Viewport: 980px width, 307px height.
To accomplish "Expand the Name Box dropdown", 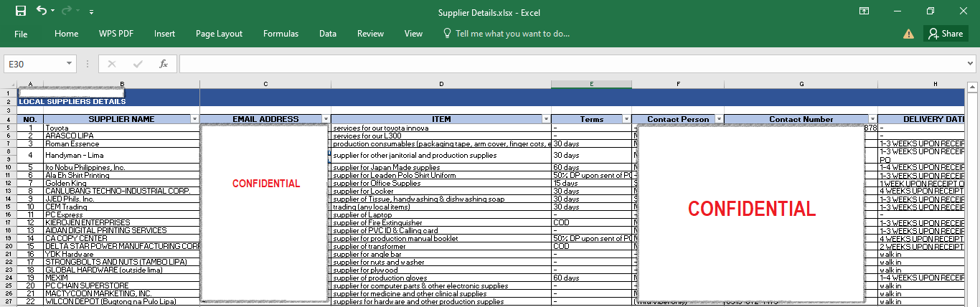I will click(x=70, y=64).
